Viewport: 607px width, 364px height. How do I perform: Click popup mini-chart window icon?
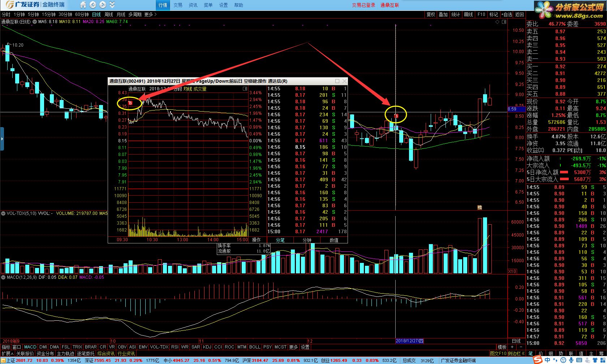click(245, 88)
